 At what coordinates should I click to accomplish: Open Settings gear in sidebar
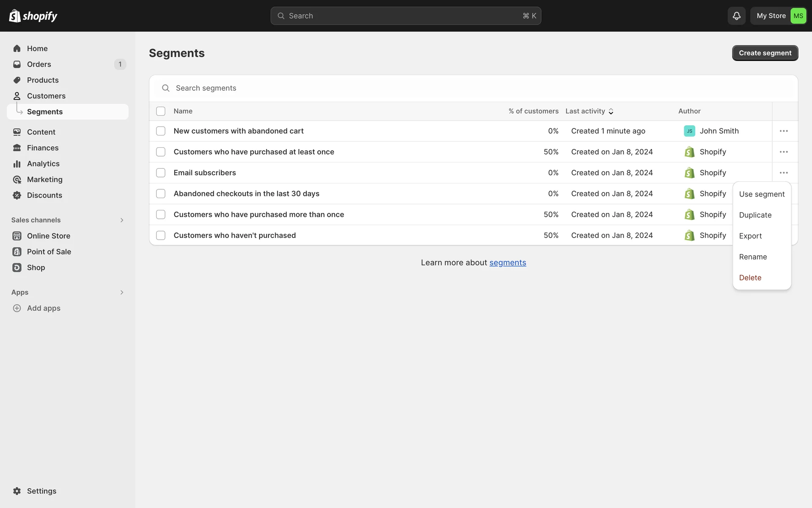(17, 491)
